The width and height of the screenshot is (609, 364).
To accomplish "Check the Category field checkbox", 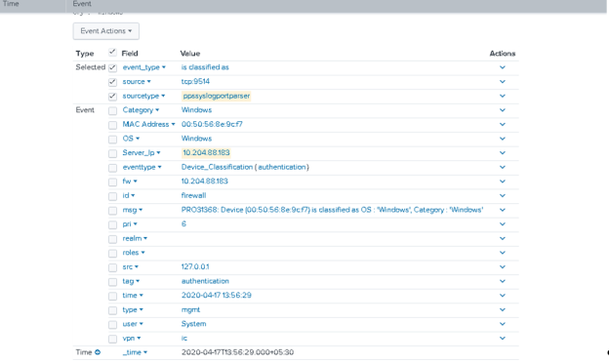I will click(112, 110).
